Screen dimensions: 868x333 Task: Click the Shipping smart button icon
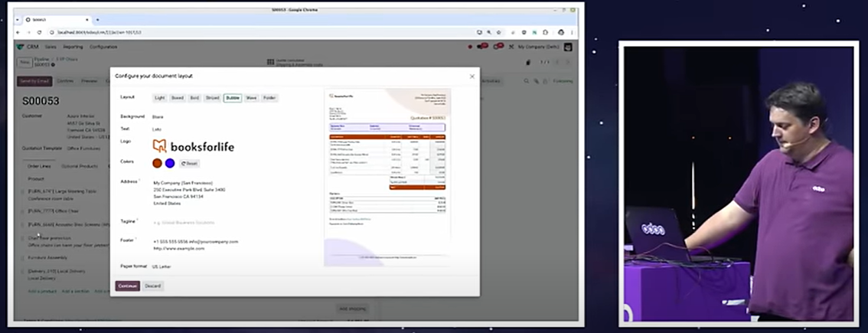coord(270,63)
